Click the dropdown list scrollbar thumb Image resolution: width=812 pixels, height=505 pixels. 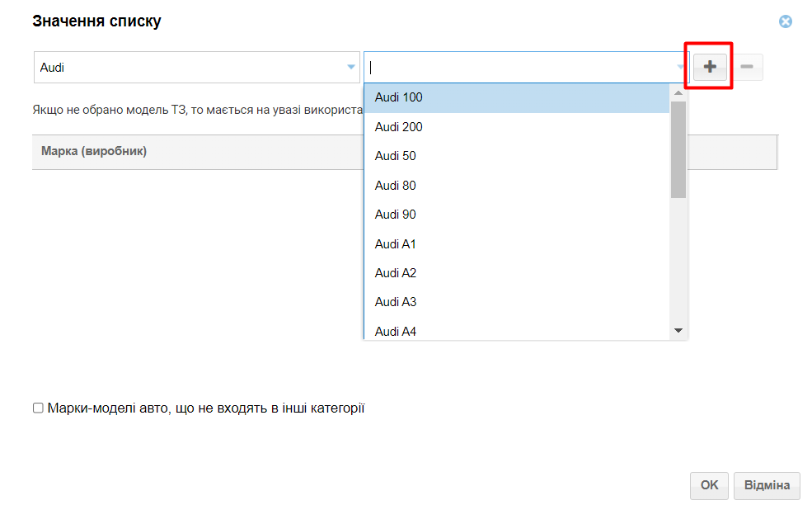[678, 150]
